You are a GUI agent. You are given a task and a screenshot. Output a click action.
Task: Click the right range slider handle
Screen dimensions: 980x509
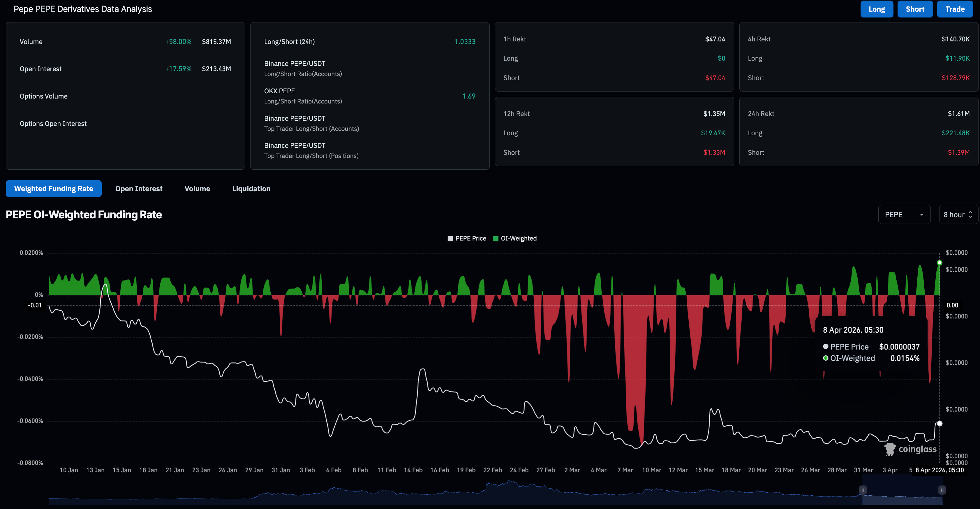[942, 490]
